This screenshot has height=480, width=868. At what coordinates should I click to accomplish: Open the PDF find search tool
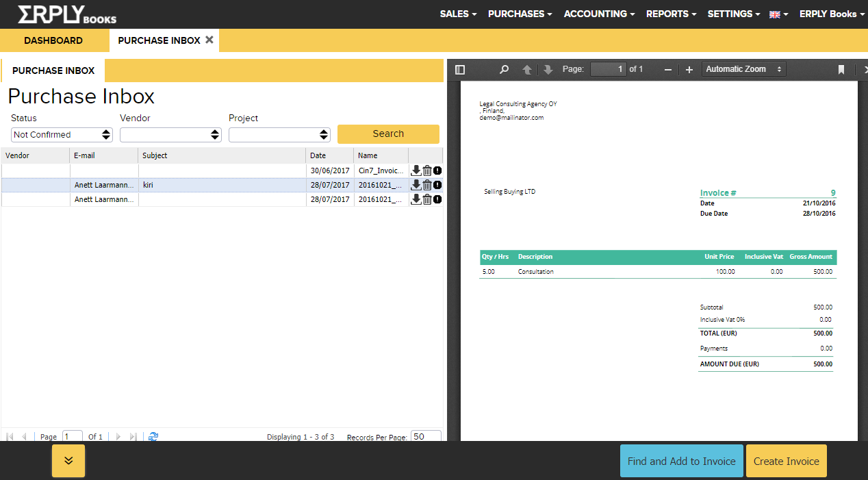(x=505, y=69)
